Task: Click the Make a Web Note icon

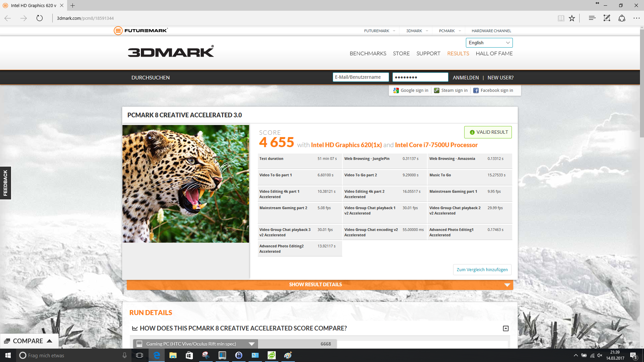Action: pyautogui.click(x=607, y=18)
